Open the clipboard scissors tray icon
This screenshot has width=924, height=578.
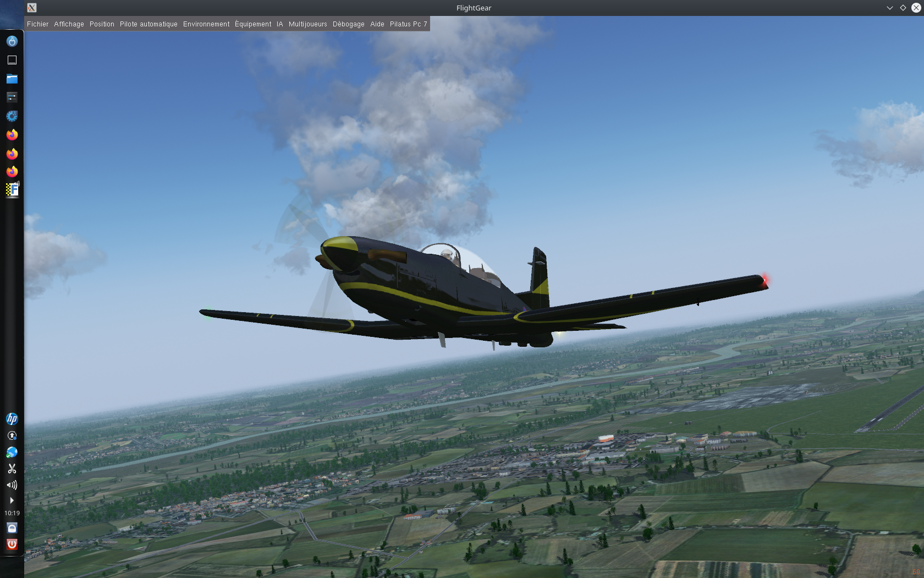12,468
